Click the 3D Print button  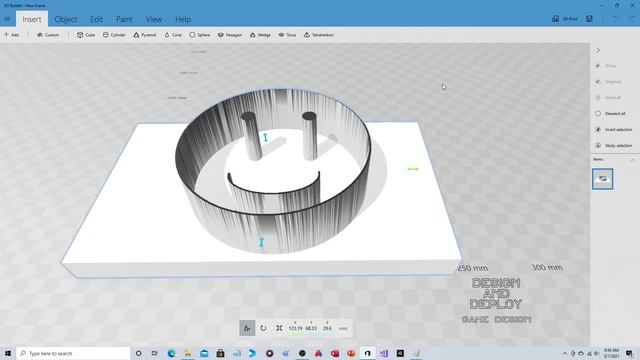coord(565,19)
